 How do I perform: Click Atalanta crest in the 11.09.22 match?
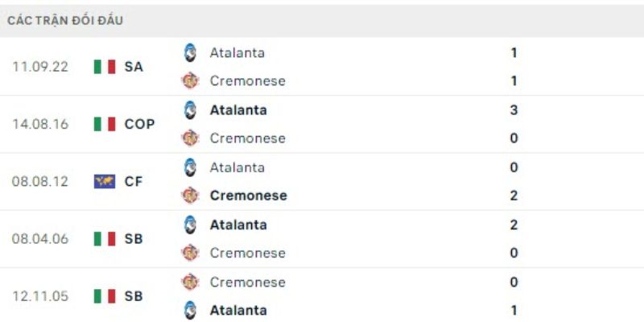[x=190, y=53]
